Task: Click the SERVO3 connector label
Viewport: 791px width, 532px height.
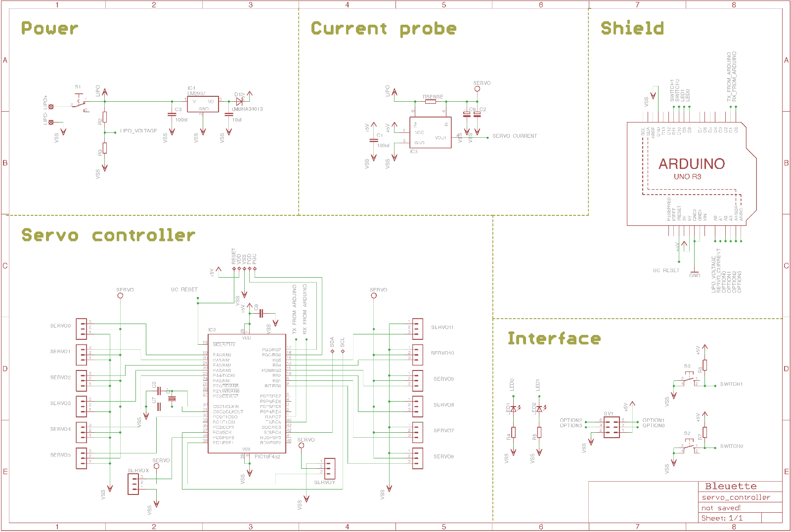Action: pyautogui.click(x=60, y=403)
